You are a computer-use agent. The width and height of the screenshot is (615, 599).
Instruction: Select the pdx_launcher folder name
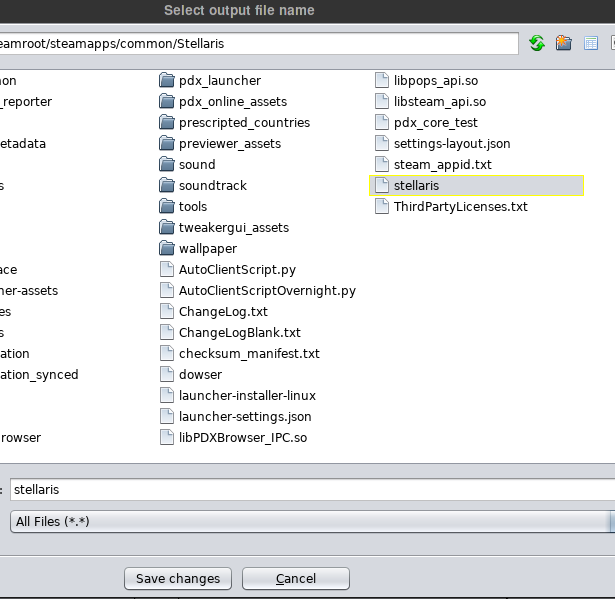pos(220,80)
